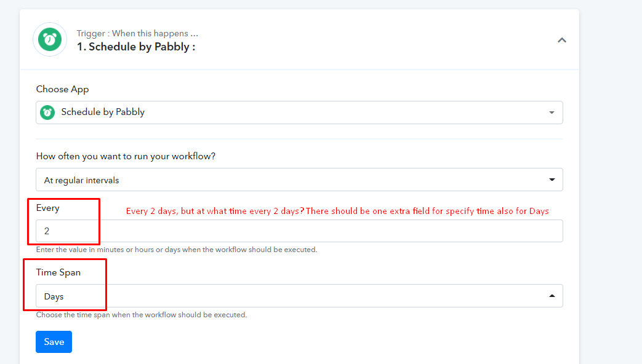The height and width of the screenshot is (364, 642).
Task: Collapse the trigger step with the chevron
Action: (562, 40)
